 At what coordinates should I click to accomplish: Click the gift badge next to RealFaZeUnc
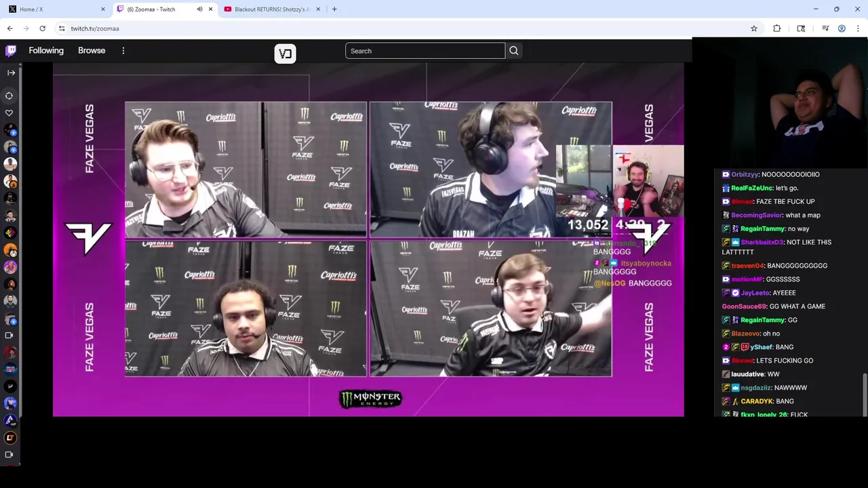click(726, 188)
